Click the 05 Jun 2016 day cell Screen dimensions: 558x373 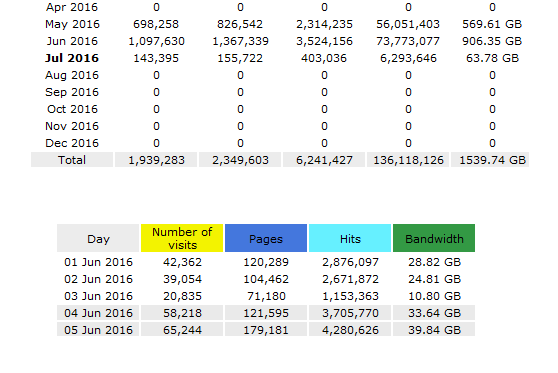coord(98,330)
